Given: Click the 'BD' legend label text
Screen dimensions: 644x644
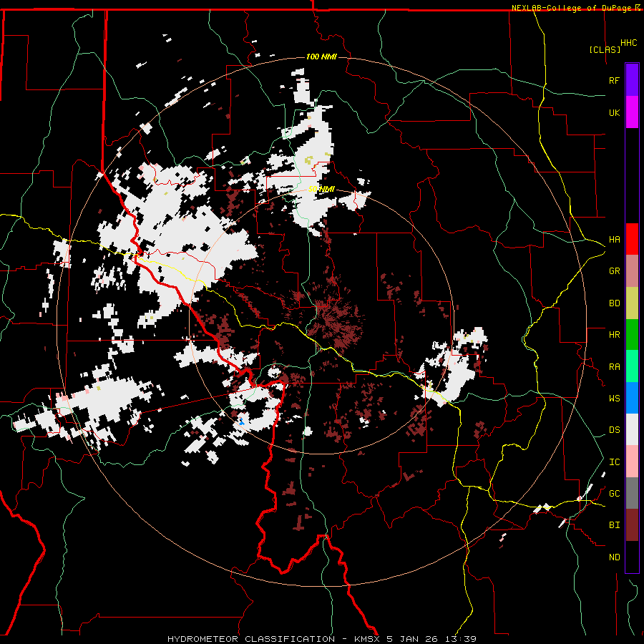Looking at the screenshot, I should (614, 303).
